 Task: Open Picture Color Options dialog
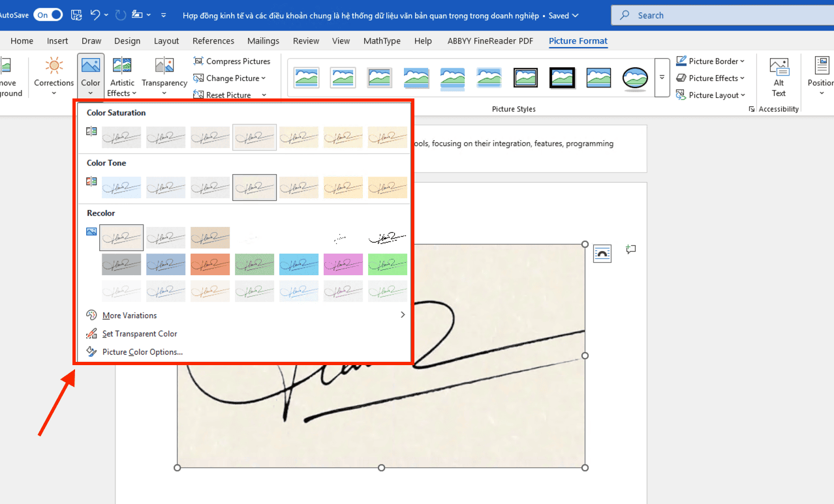tap(142, 352)
